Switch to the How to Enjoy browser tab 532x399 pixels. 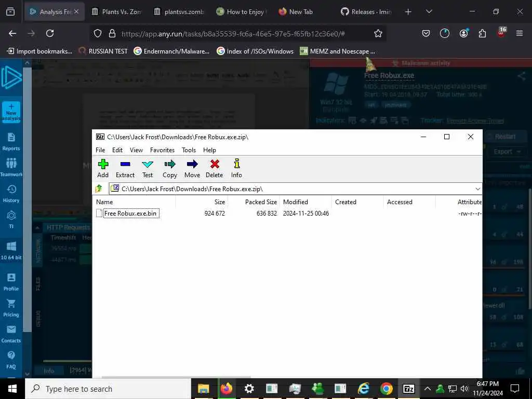coord(241,12)
